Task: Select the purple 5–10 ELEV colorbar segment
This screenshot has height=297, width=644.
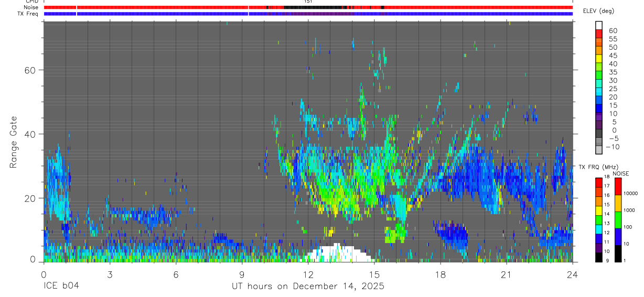Action: [x=599, y=115]
